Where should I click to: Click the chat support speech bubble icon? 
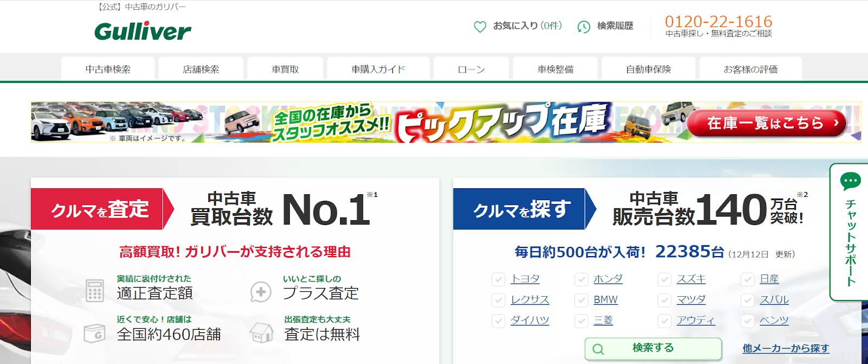(x=850, y=181)
